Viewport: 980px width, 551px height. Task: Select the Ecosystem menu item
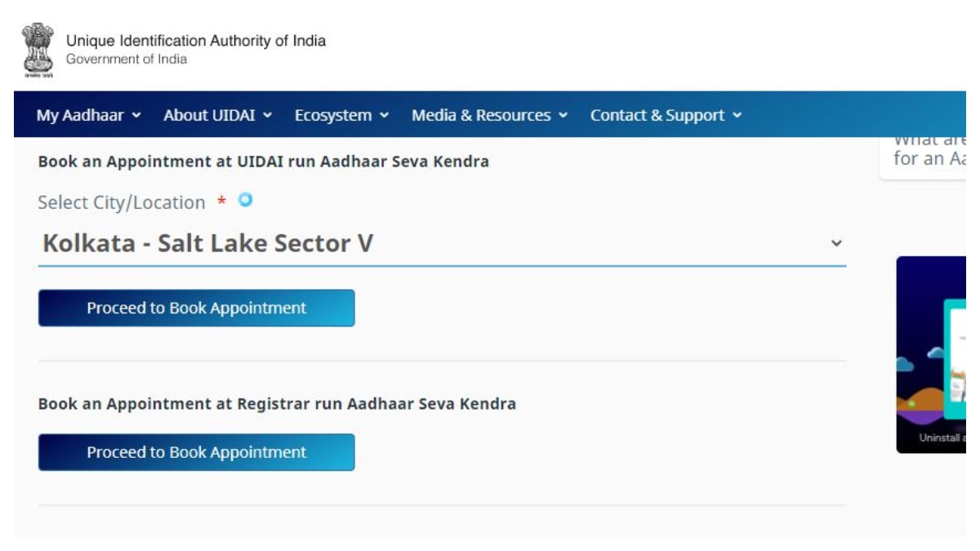coord(333,116)
